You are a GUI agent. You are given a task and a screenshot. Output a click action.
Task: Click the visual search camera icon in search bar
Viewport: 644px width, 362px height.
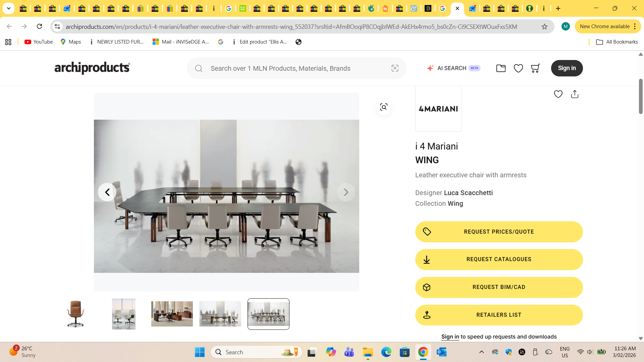click(x=395, y=68)
